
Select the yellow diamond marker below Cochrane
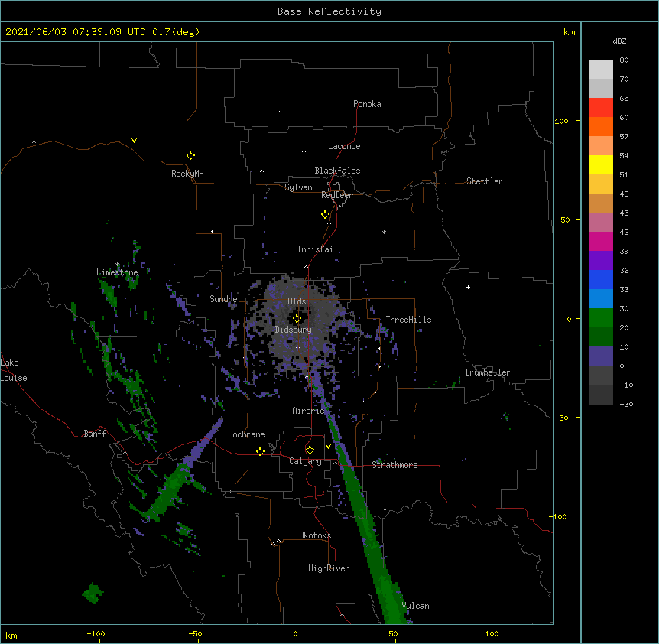260,451
